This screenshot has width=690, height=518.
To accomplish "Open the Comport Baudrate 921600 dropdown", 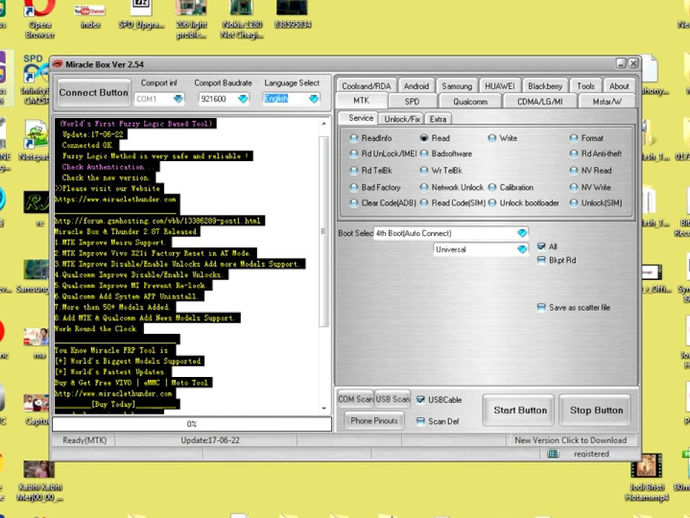I will point(242,99).
